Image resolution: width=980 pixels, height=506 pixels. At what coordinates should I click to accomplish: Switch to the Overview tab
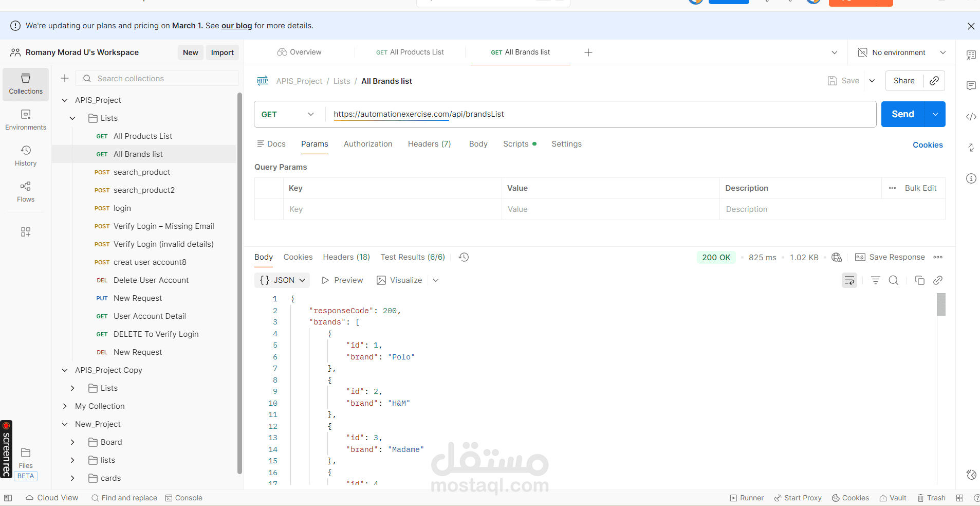[x=299, y=52]
